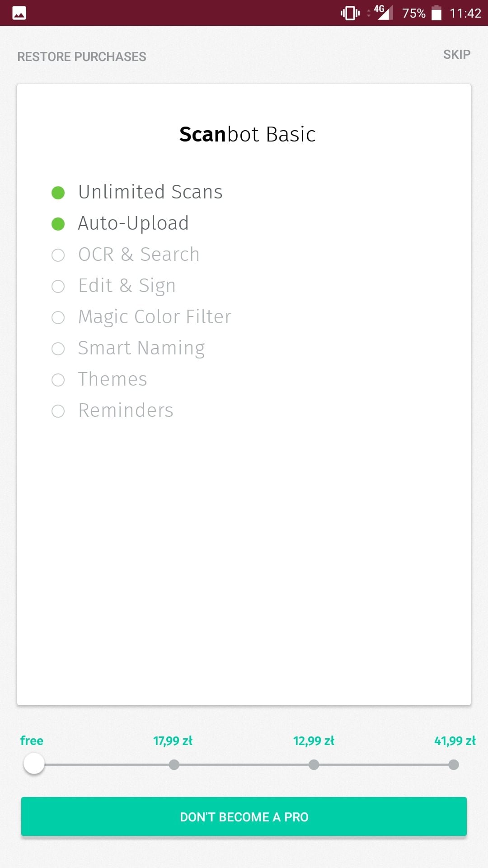This screenshot has width=488, height=868.
Task: Select the Smart Naming circle
Action: (58, 349)
